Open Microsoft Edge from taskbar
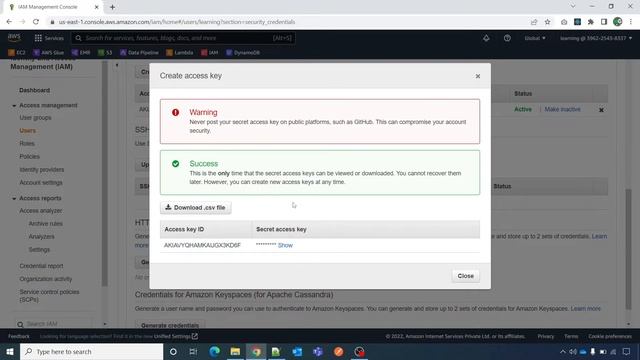The width and height of the screenshot is (640, 360). 214,351
